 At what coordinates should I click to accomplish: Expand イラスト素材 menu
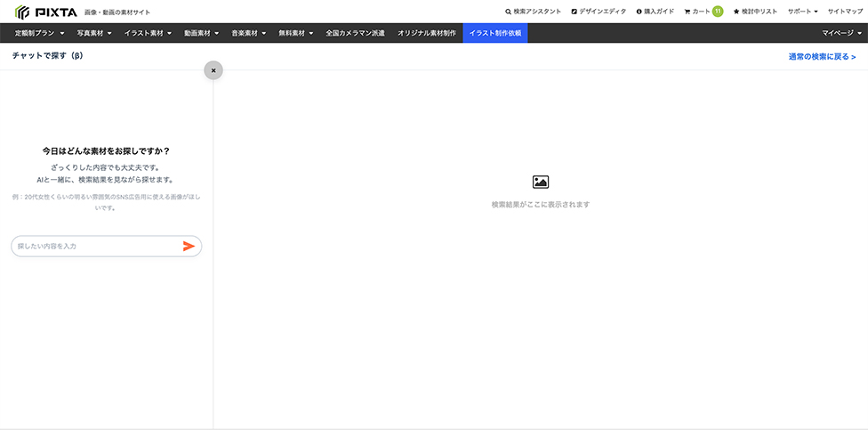pos(148,33)
